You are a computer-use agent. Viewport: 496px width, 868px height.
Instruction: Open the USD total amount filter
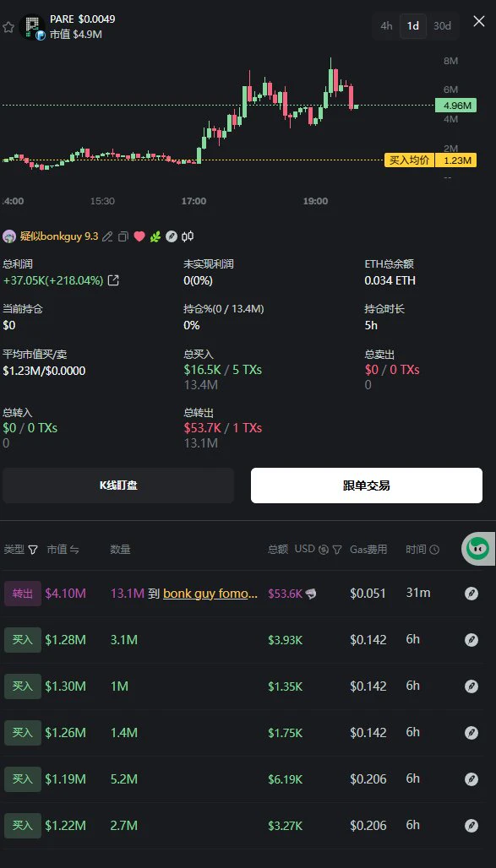[337, 550]
